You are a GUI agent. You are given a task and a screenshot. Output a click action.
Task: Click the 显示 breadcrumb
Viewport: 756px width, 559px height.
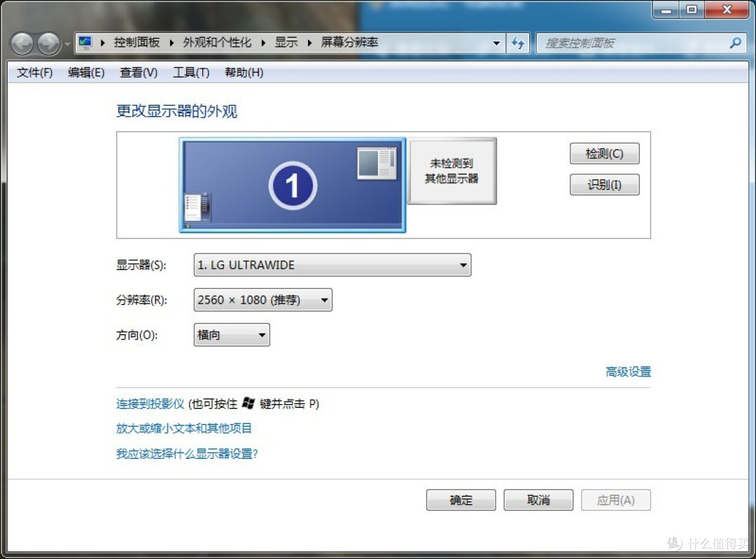pyautogui.click(x=286, y=43)
